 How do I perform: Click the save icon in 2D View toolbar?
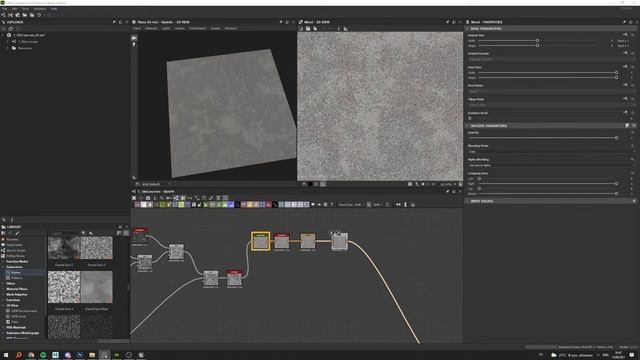pyautogui.click(x=308, y=29)
